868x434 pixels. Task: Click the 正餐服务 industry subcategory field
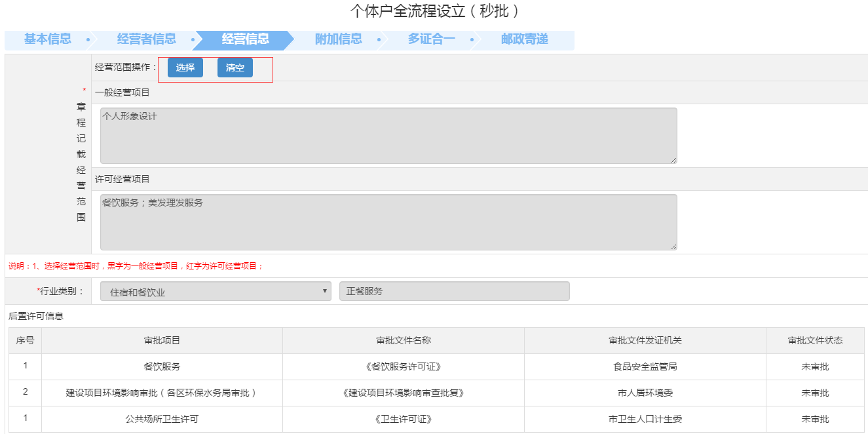(x=454, y=292)
